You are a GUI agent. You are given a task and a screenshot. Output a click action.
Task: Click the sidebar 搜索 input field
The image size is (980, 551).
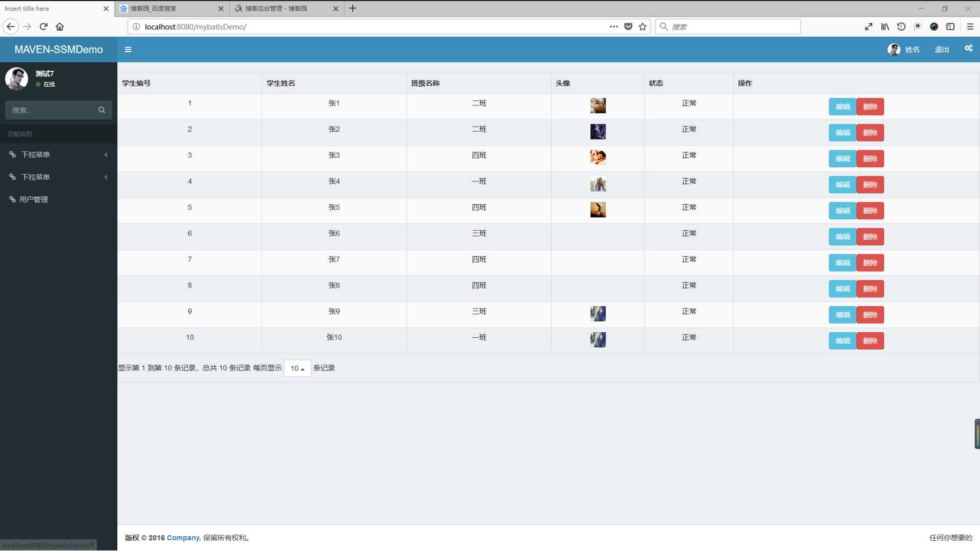click(x=50, y=110)
